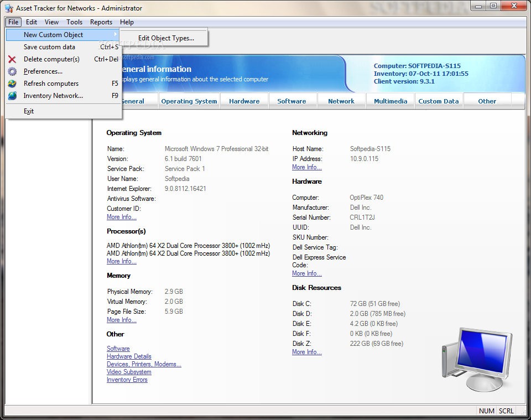Image resolution: width=531 pixels, height=420 pixels.
Task: Open More Info under Processor(s)
Action: click(x=122, y=262)
